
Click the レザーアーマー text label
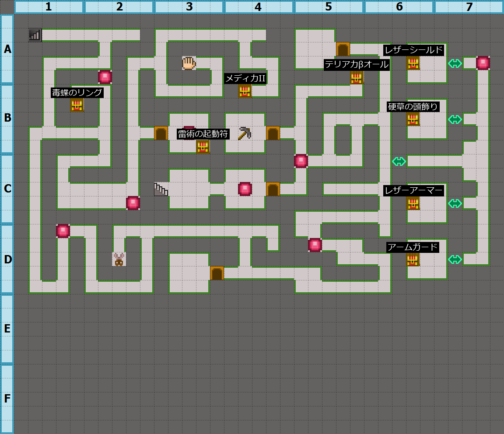413,191
